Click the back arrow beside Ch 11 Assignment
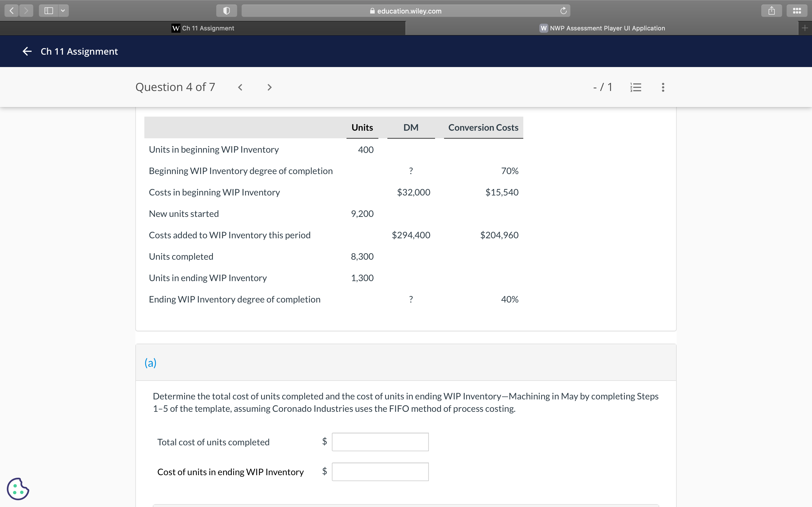 pyautogui.click(x=27, y=51)
